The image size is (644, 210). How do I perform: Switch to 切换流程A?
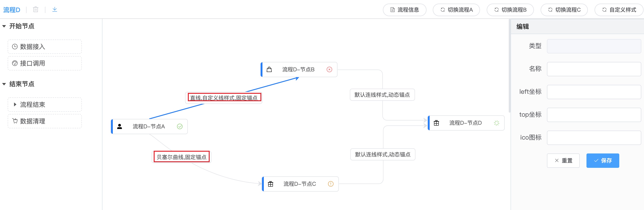(456, 10)
